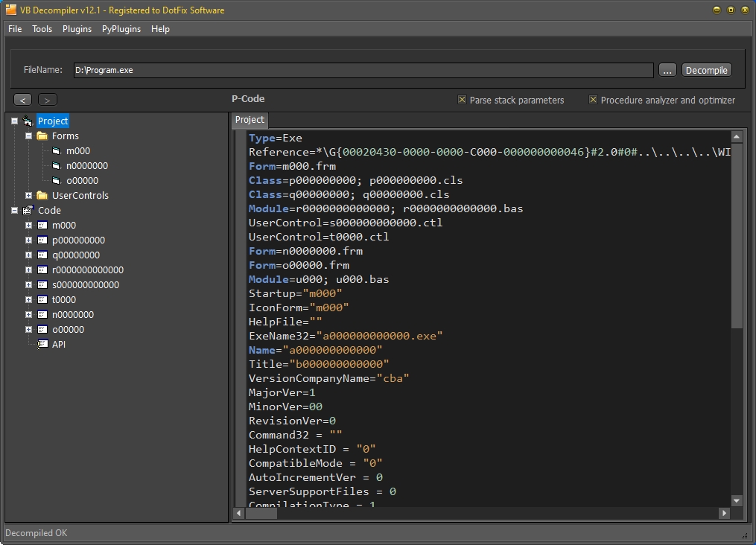Click the code icon beside s000000000000

tap(42, 285)
